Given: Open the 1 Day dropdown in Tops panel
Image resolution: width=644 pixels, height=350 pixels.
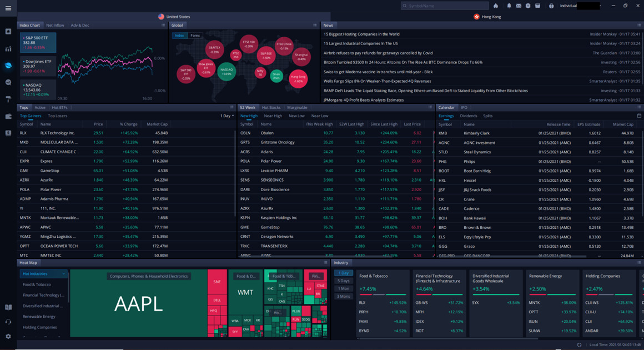Looking at the screenshot, I should click(x=227, y=116).
